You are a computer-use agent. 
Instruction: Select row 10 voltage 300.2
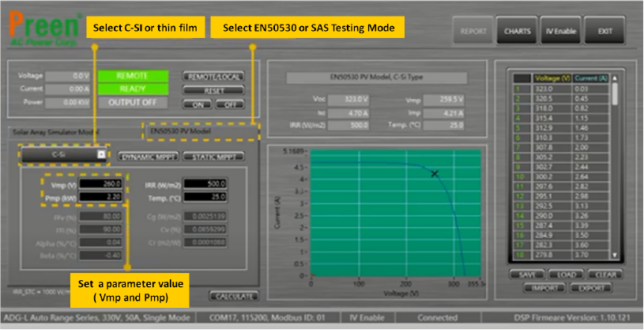552,177
